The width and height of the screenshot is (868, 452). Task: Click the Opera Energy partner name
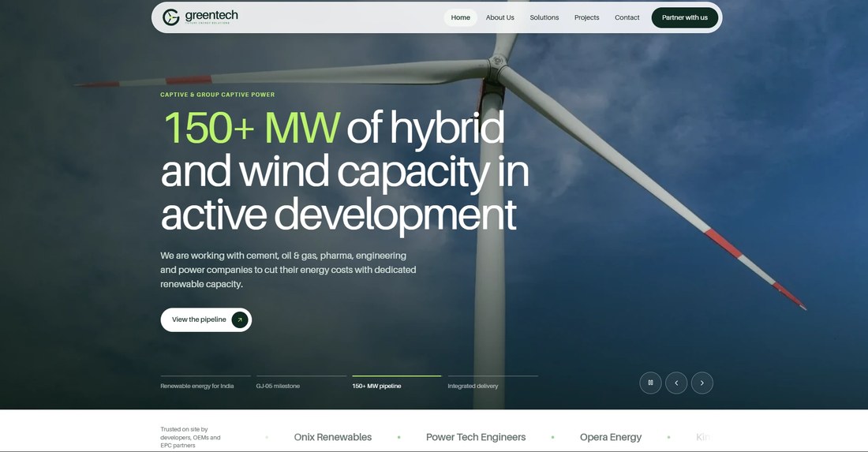(x=611, y=437)
